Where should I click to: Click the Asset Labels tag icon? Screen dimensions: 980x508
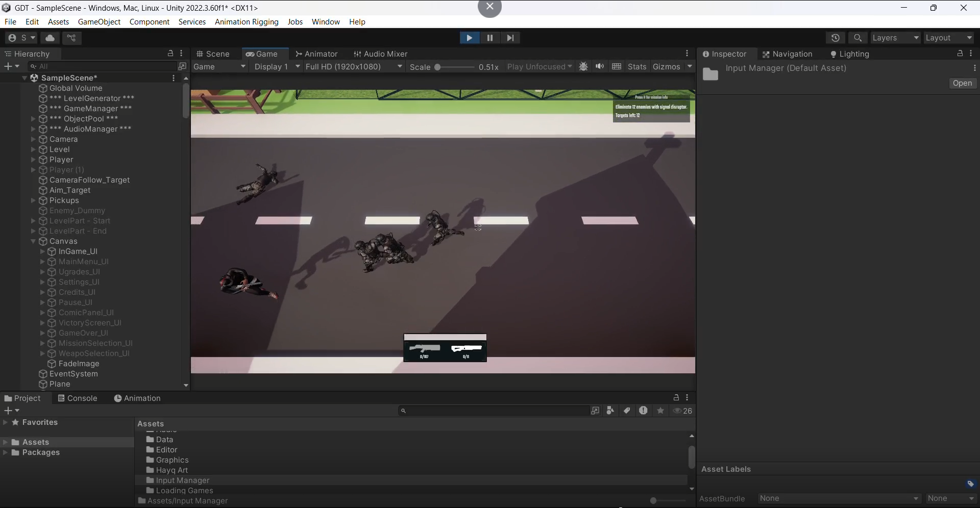point(970,484)
